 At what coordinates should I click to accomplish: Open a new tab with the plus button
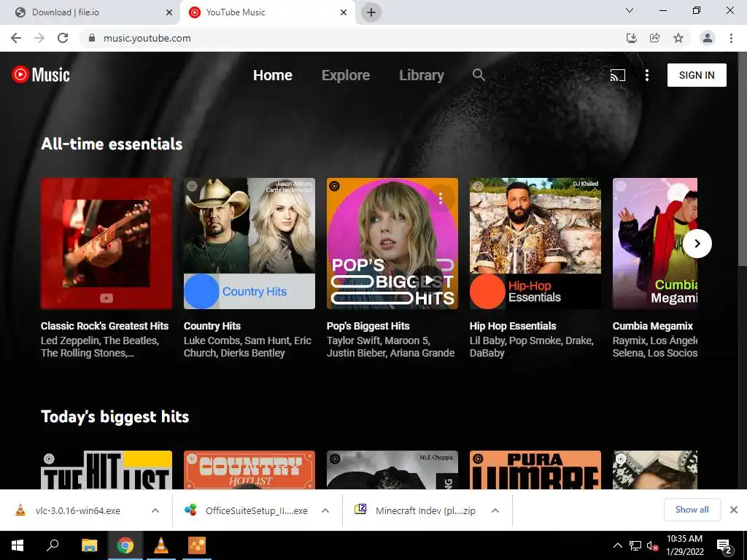click(x=371, y=12)
